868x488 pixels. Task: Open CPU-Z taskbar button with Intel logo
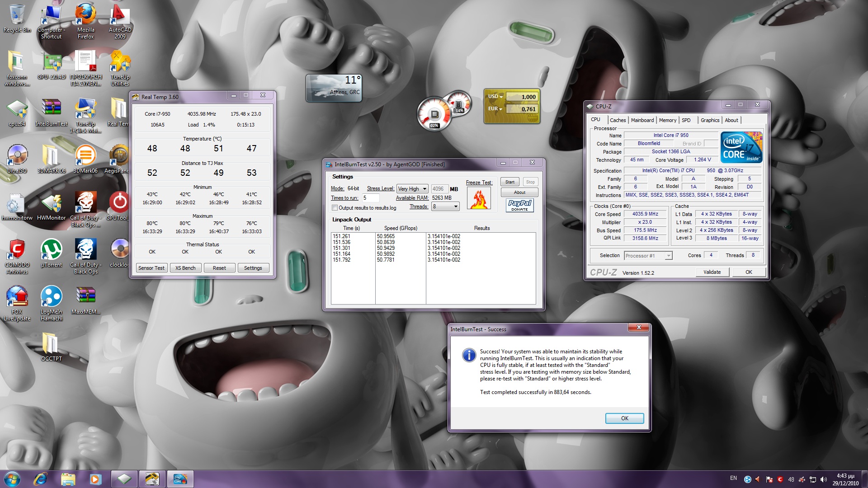(x=180, y=479)
